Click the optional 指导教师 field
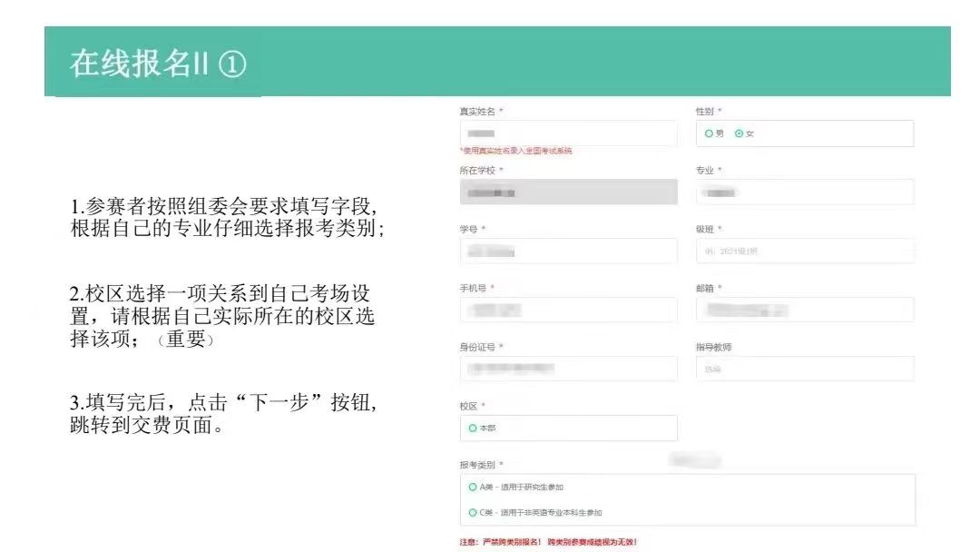Image resolution: width=980 pixels, height=552 pixels. (x=805, y=369)
